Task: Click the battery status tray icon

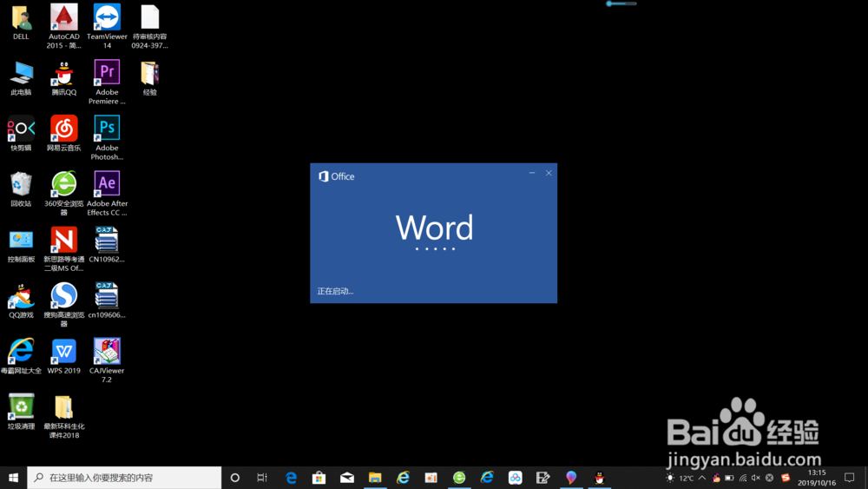Action: click(729, 478)
